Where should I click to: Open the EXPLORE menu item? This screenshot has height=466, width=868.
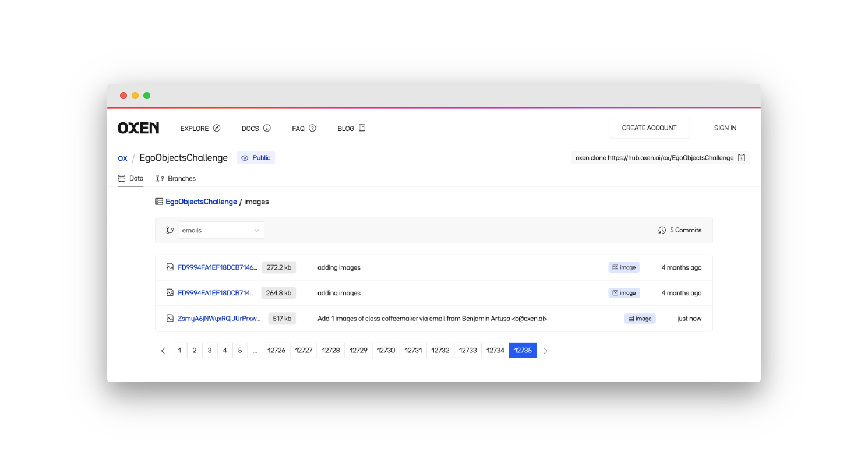click(200, 128)
